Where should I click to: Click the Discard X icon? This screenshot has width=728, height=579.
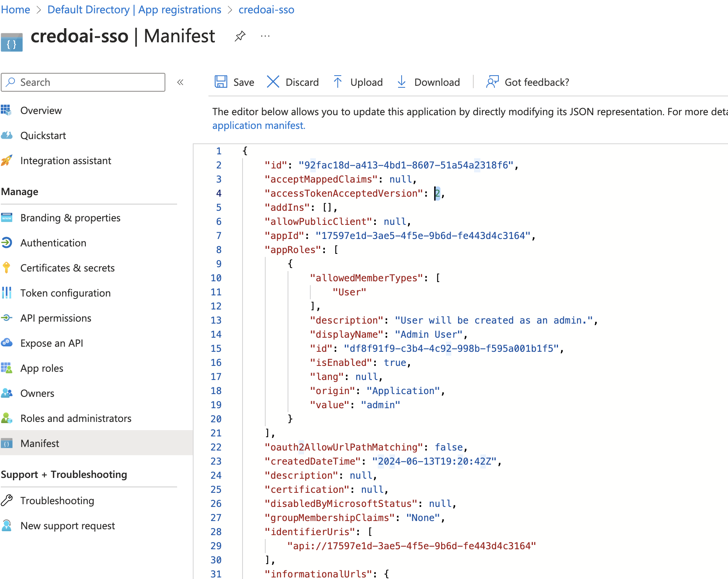(273, 82)
